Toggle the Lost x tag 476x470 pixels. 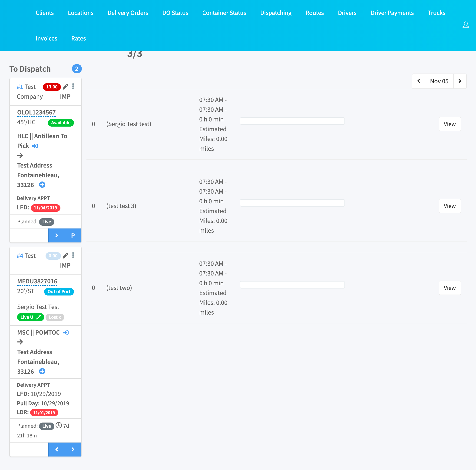pyautogui.click(x=55, y=317)
